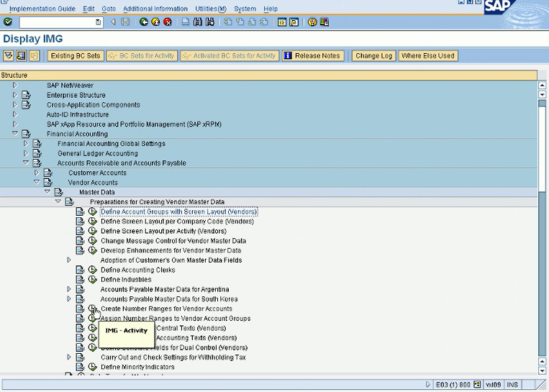549x392 pixels.
Task: Click the Expand All subtree icon
Action: point(9,55)
